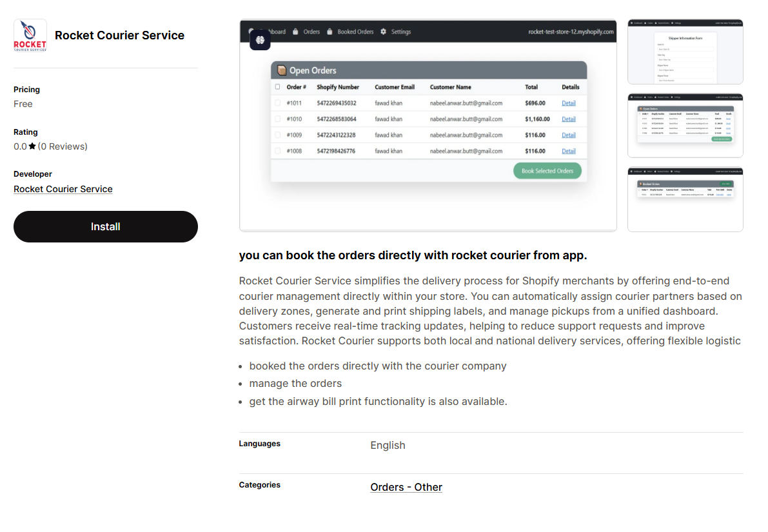
Task: Open the Detail link for order #1011
Action: pyautogui.click(x=569, y=103)
